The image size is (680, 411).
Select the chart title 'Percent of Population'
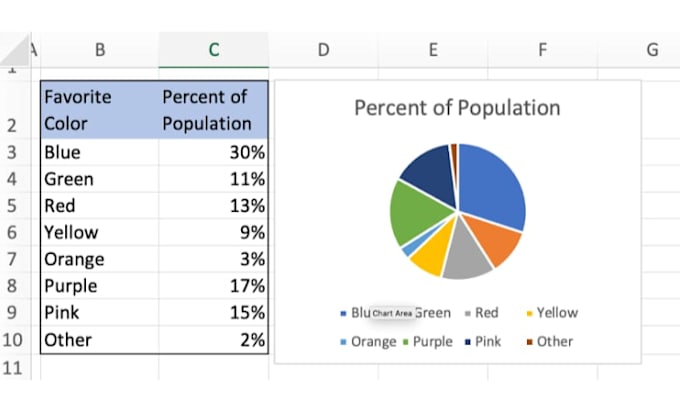coord(457,108)
